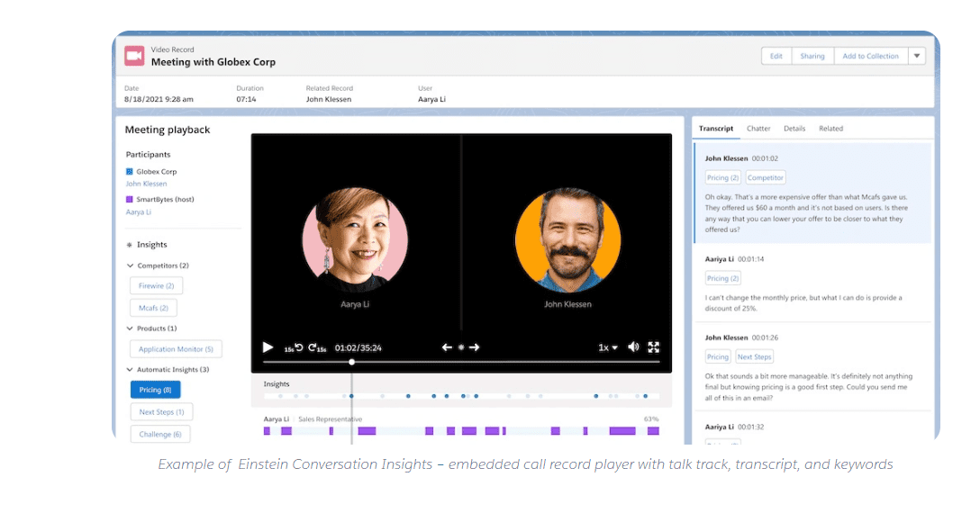980x522 pixels.
Task: Select transcript timestamp 00:01:02
Action: pyautogui.click(x=765, y=158)
